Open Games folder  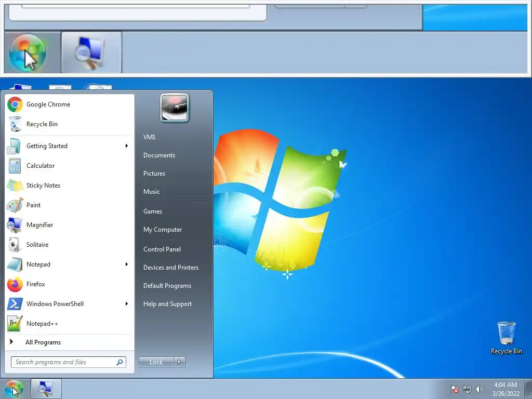153,211
